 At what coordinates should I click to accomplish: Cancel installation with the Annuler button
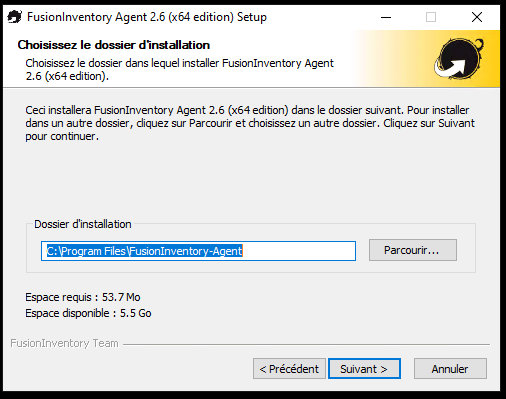pos(450,369)
